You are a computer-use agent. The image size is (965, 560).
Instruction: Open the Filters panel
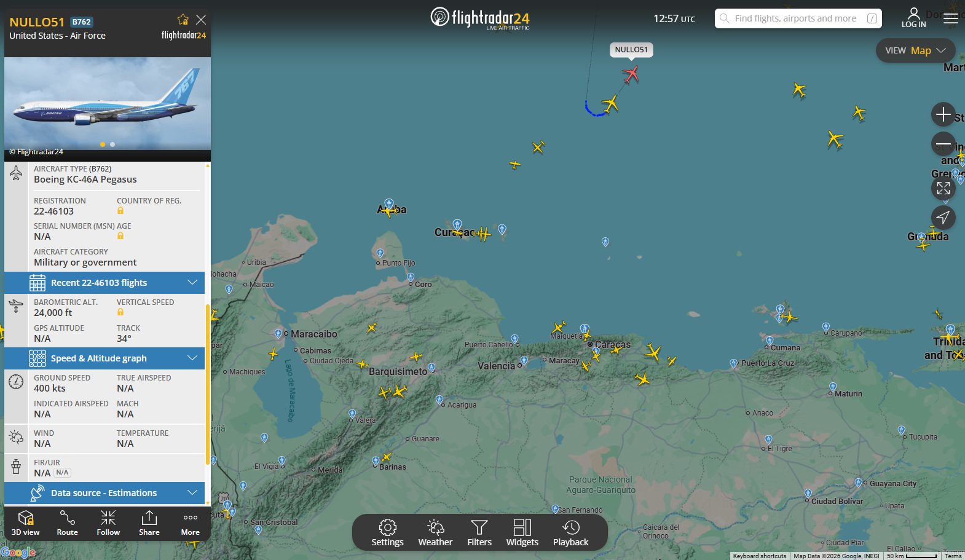(x=479, y=532)
